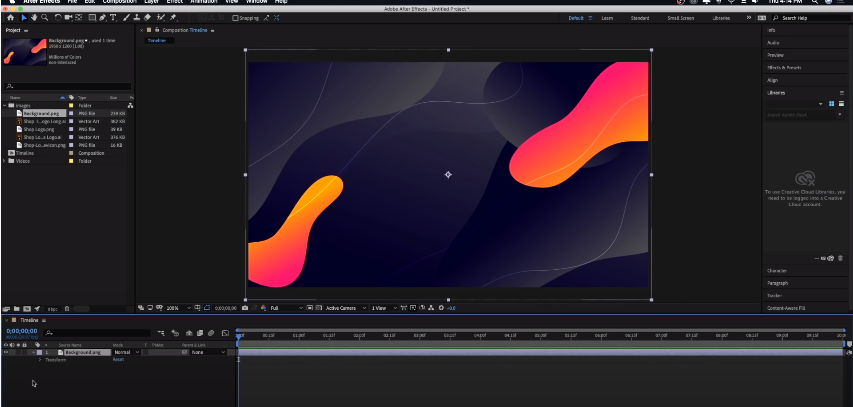This screenshot has width=853, height=407.
Task: Expand the Transform properties group
Action: coord(39,359)
